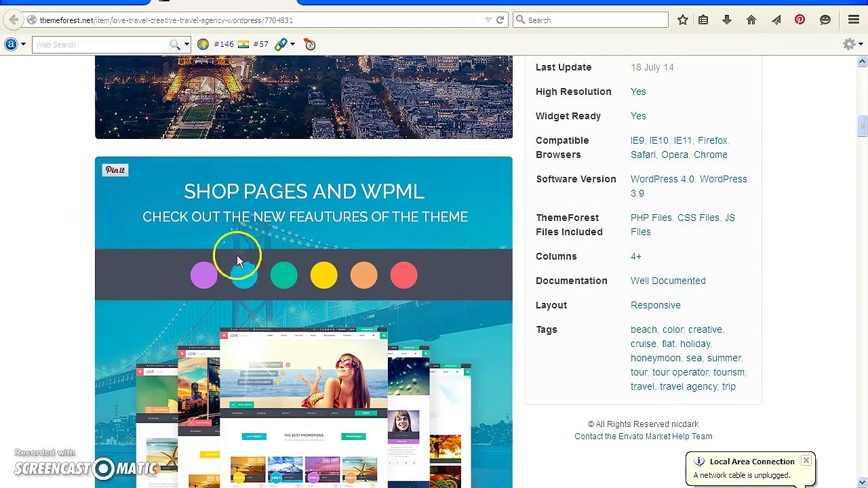The height and width of the screenshot is (488, 868).
Task: Open the PHP Files link
Action: (x=651, y=218)
